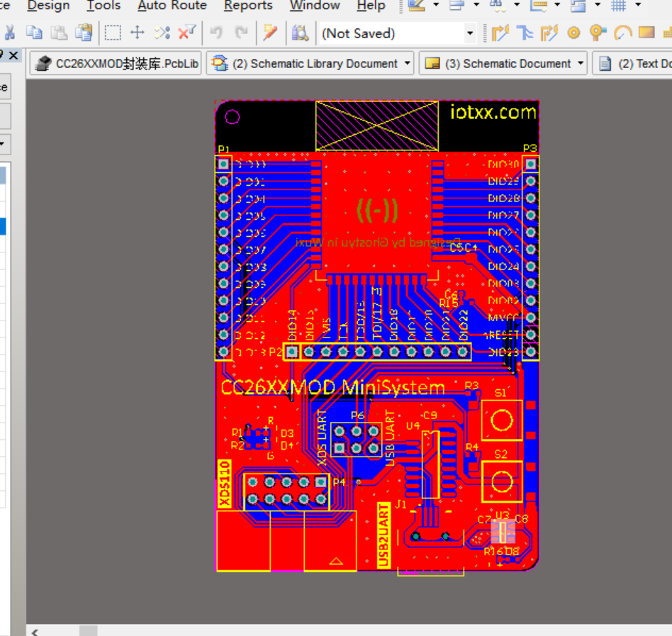Click the magenta mounting hole circle

pyautogui.click(x=232, y=117)
